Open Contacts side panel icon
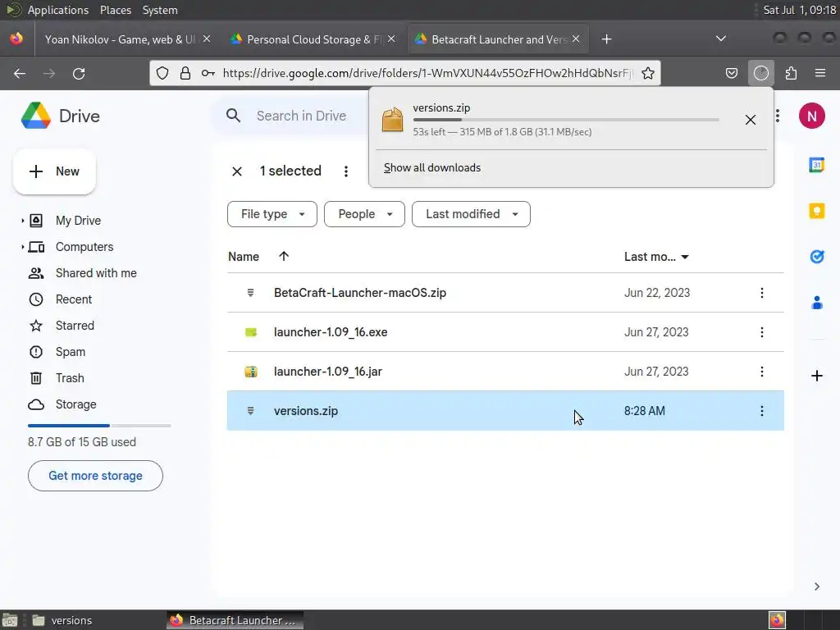Image resolution: width=840 pixels, height=630 pixels. click(x=816, y=304)
